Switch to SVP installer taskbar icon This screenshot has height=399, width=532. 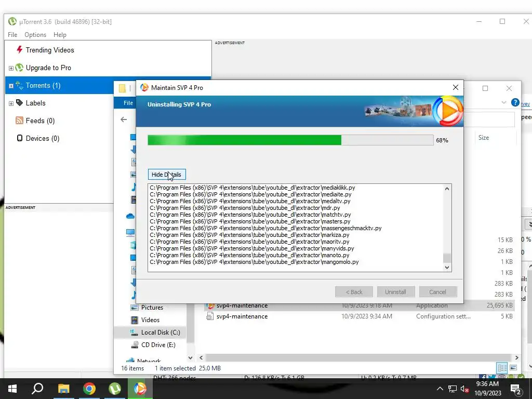click(140, 389)
